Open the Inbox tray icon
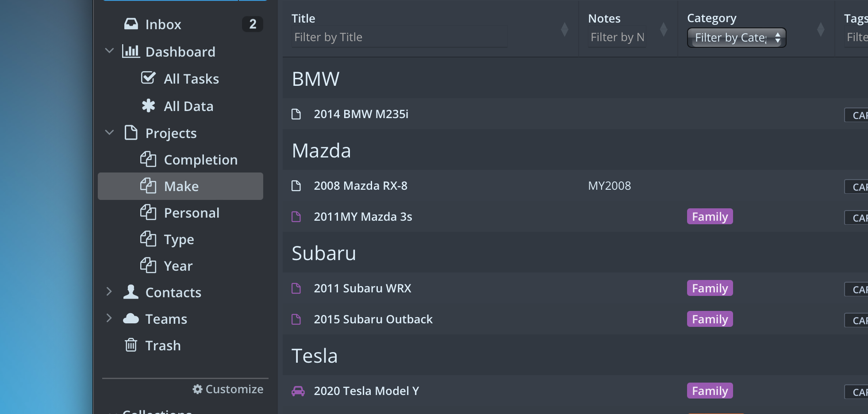Screen dimensions: 868x414 (x=131, y=24)
